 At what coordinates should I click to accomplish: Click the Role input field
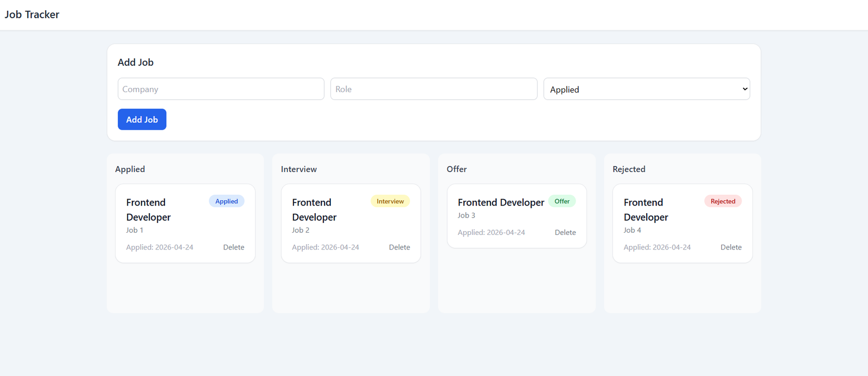(433, 89)
